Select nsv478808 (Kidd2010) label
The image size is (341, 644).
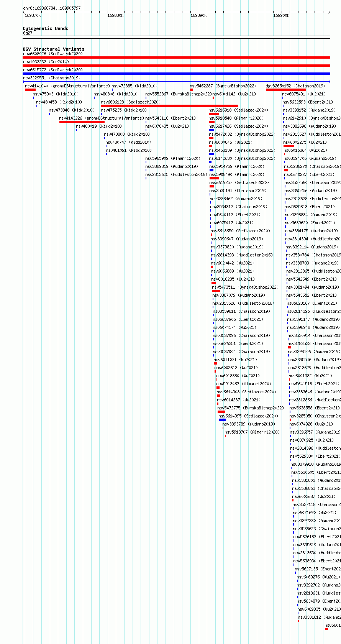(x=127, y=134)
